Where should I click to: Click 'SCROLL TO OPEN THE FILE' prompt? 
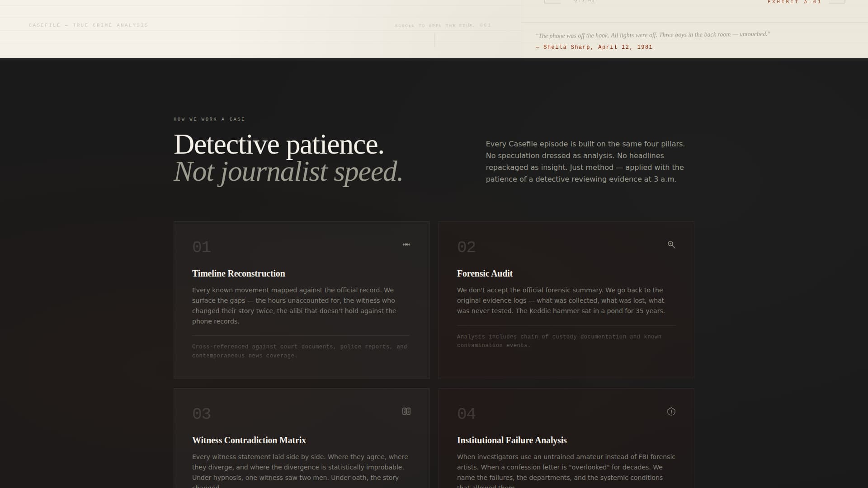coord(434,26)
